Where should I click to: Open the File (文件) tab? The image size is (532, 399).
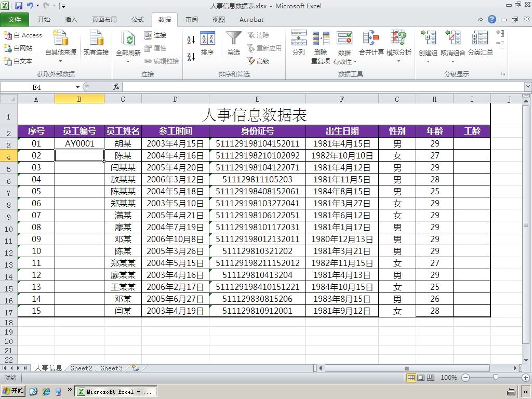tap(15, 19)
